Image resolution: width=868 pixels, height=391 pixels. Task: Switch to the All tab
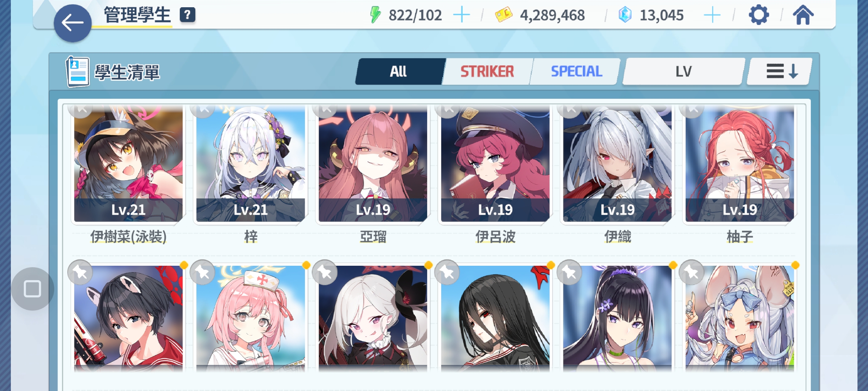pyautogui.click(x=399, y=71)
